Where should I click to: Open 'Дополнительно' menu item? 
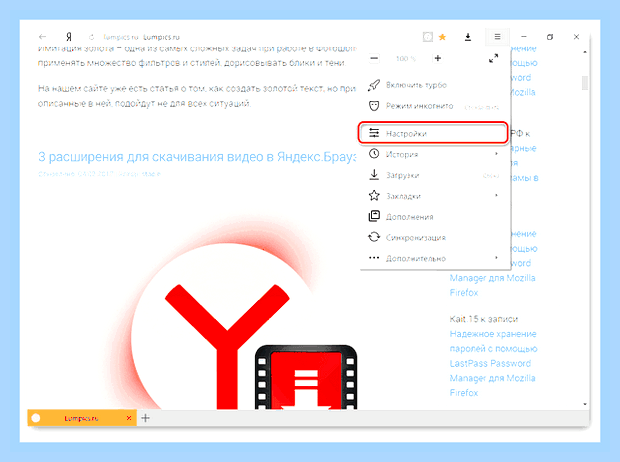pyautogui.click(x=433, y=258)
